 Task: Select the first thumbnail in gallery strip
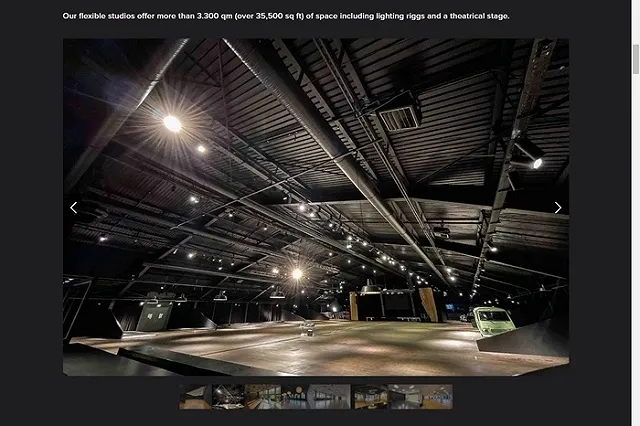click(x=196, y=397)
